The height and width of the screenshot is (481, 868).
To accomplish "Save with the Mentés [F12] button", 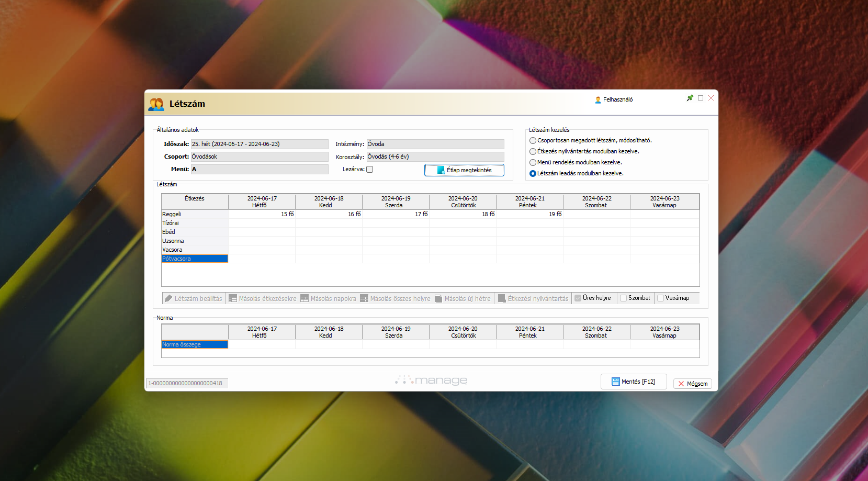I will coord(633,382).
